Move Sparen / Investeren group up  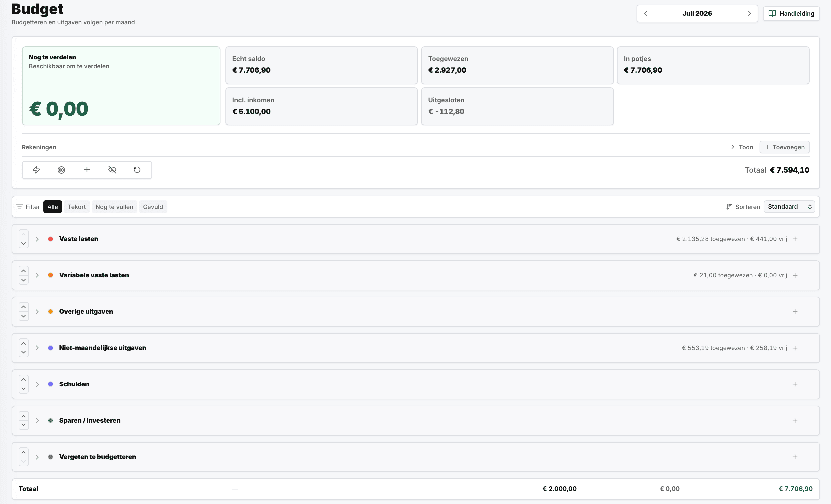coord(24,416)
